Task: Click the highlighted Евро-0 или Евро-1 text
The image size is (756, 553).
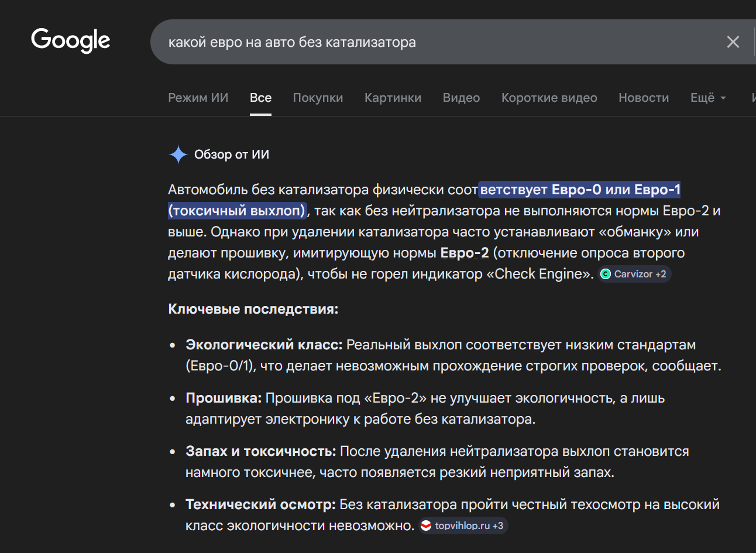Action: 579,190
